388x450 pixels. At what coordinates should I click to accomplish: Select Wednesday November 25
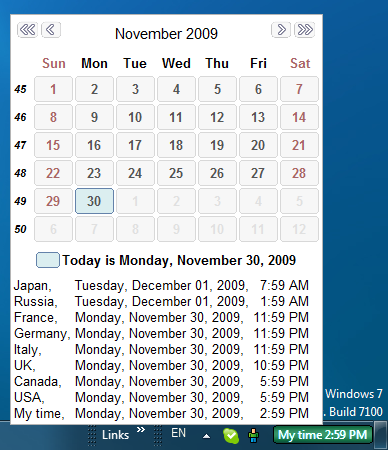(x=176, y=173)
